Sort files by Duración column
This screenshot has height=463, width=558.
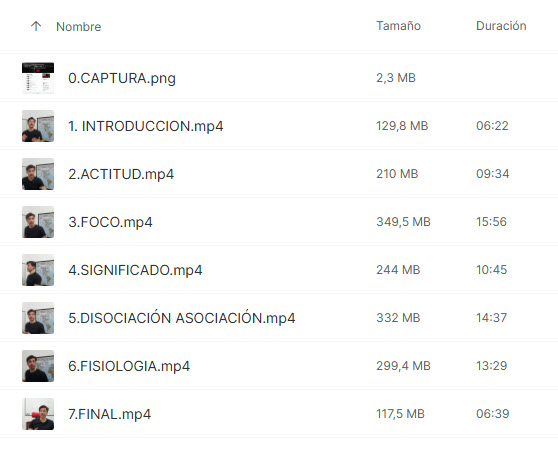(x=501, y=26)
